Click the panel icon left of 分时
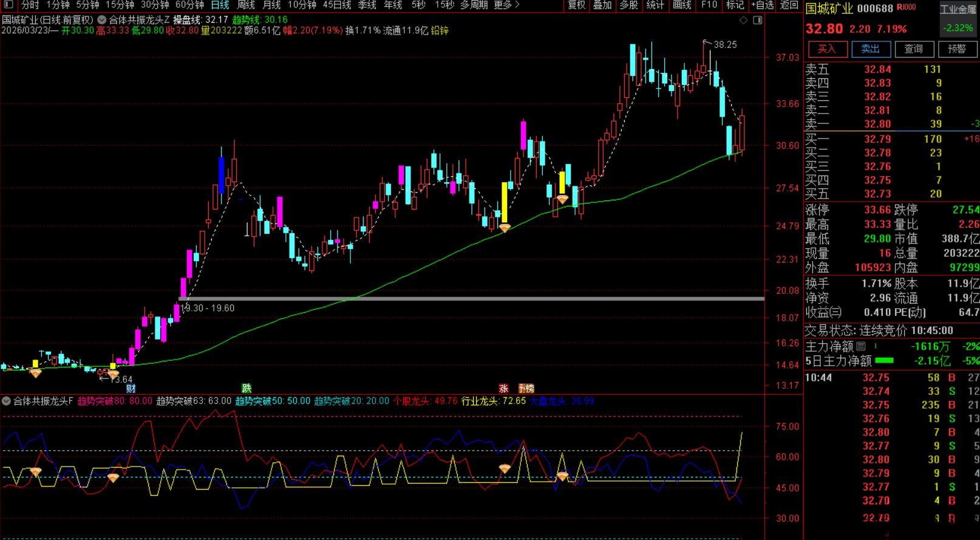This screenshot has width=980, height=540. coord(9,5)
